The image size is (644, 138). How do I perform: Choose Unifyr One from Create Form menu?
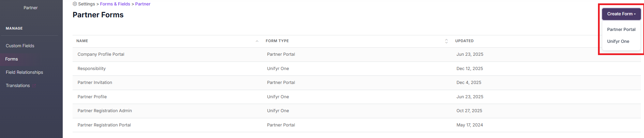click(x=618, y=41)
